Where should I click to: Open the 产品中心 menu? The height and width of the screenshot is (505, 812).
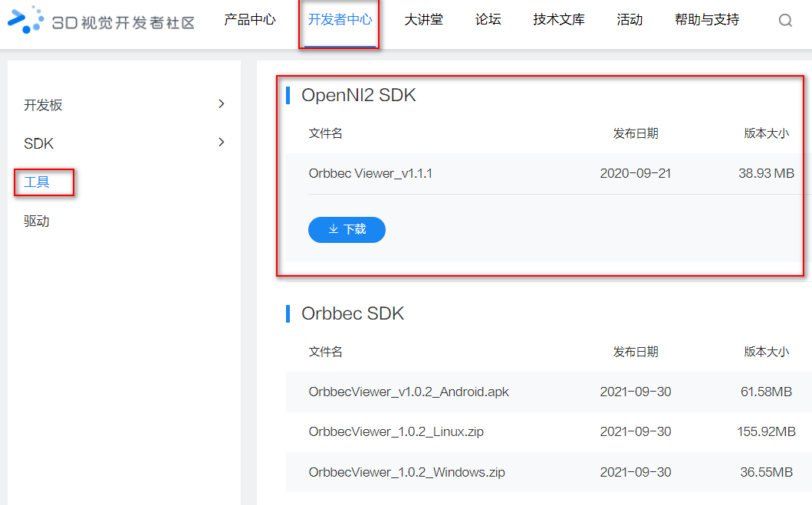coord(249,20)
